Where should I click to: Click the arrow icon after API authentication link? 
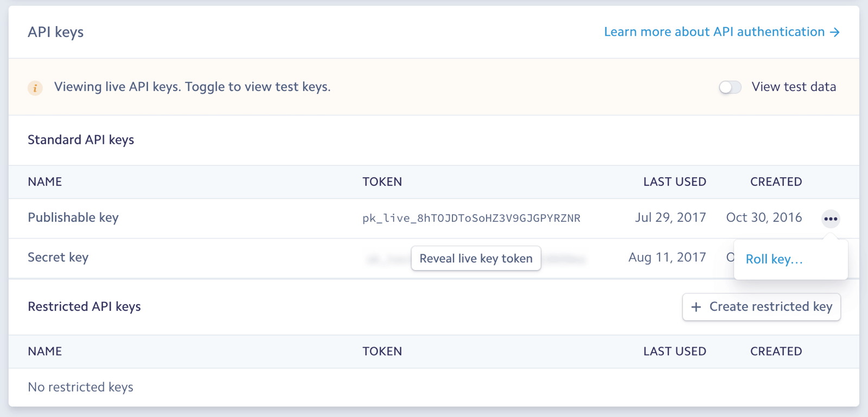[835, 33]
